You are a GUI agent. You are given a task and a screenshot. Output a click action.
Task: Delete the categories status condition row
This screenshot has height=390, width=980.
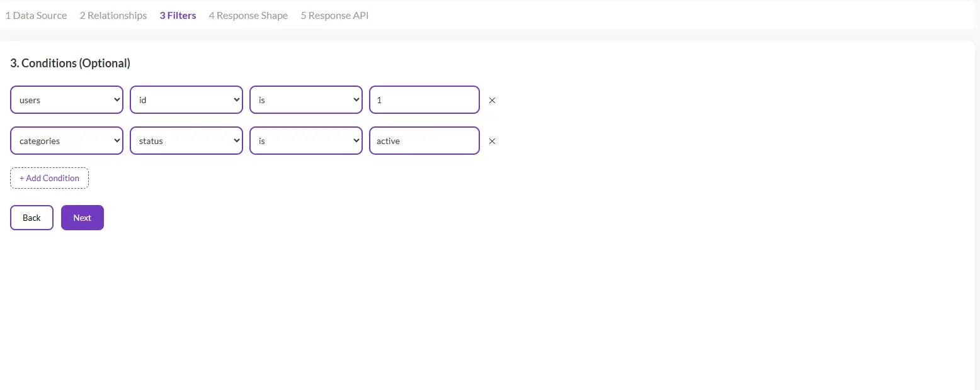click(x=492, y=141)
